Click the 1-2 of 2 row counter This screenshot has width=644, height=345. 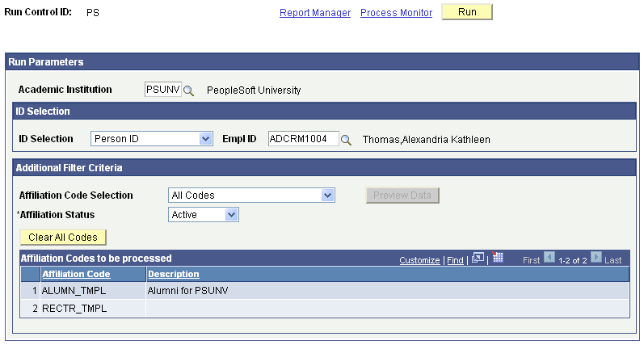(573, 260)
